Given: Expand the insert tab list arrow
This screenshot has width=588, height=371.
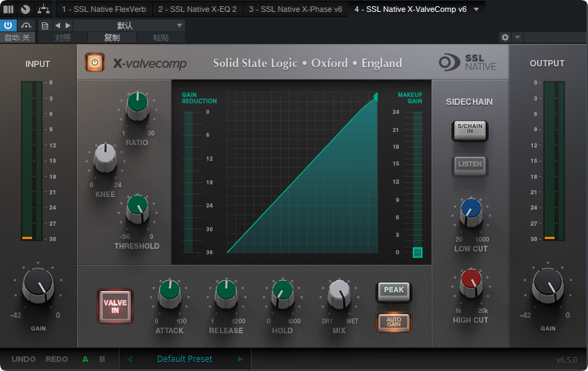Looking at the screenshot, I should [x=476, y=9].
